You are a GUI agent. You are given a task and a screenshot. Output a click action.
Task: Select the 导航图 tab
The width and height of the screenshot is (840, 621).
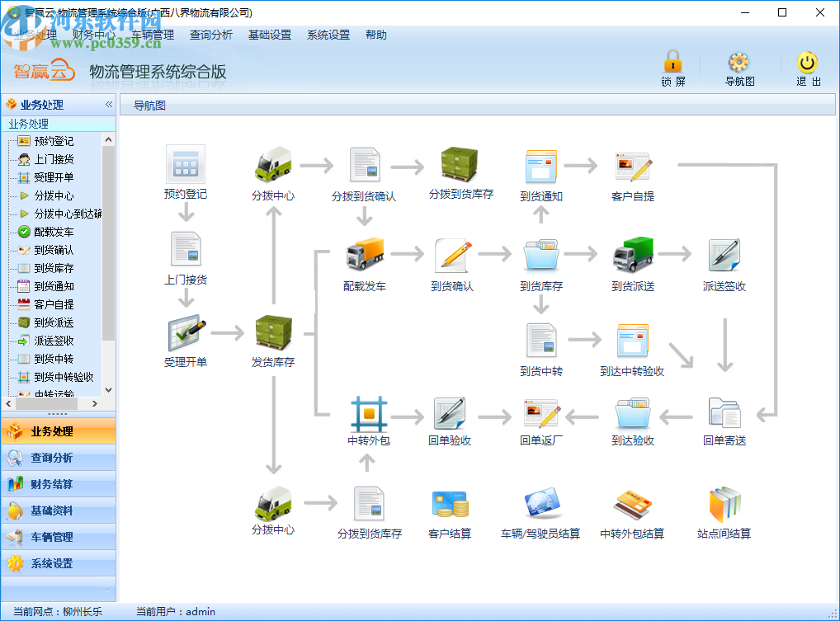(149, 106)
